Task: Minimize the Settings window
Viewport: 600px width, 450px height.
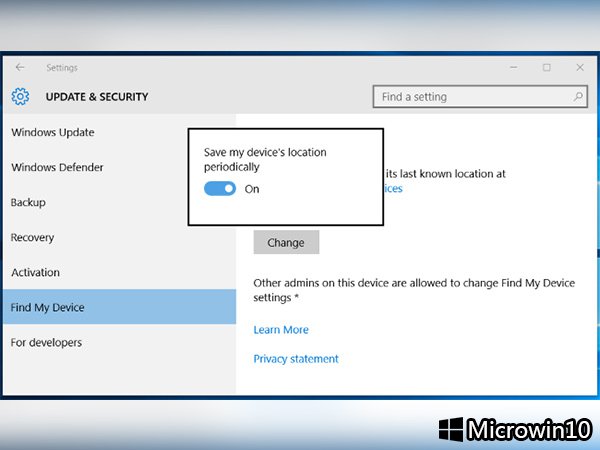Action: click(514, 67)
